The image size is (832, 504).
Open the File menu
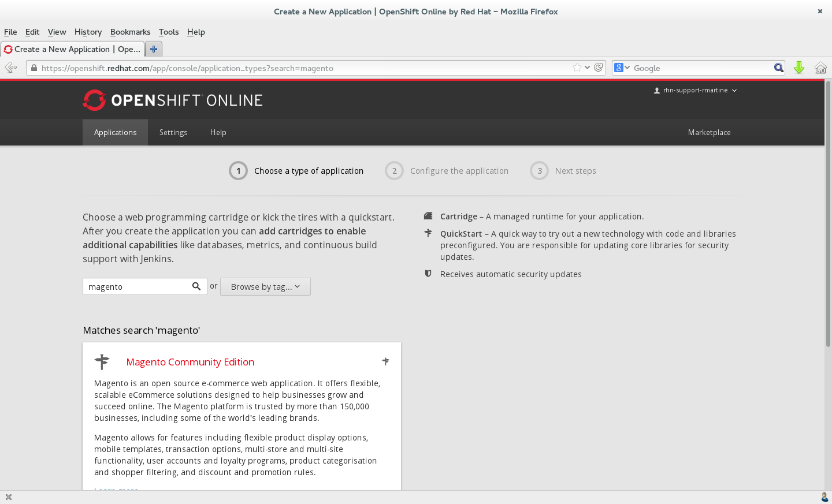[10, 32]
